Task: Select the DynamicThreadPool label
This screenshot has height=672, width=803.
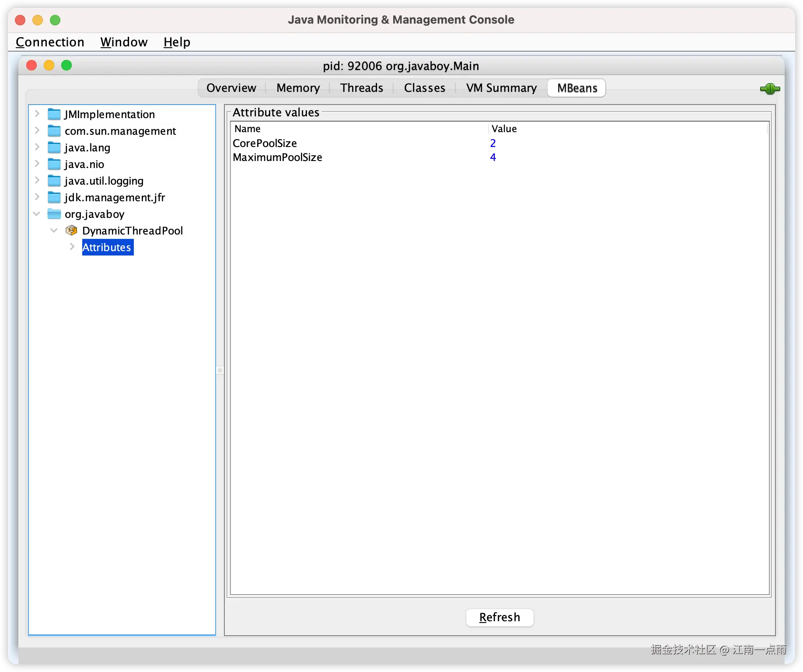Action: (133, 231)
